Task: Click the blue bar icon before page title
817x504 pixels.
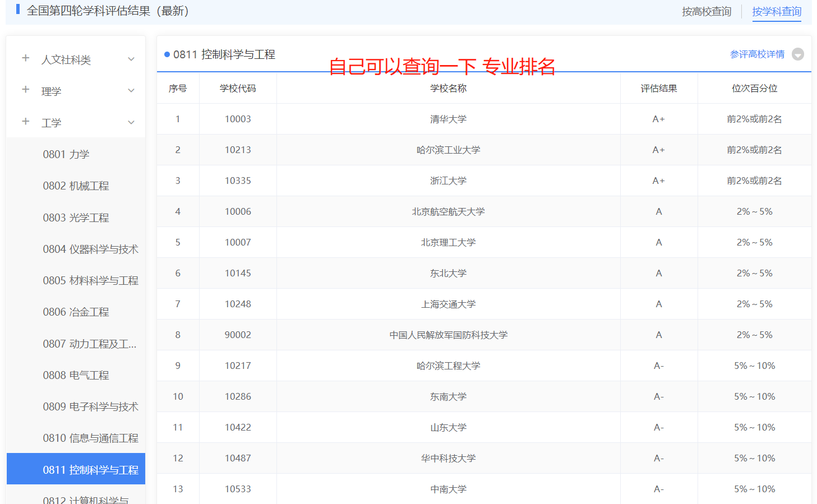Action: [17, 10]
